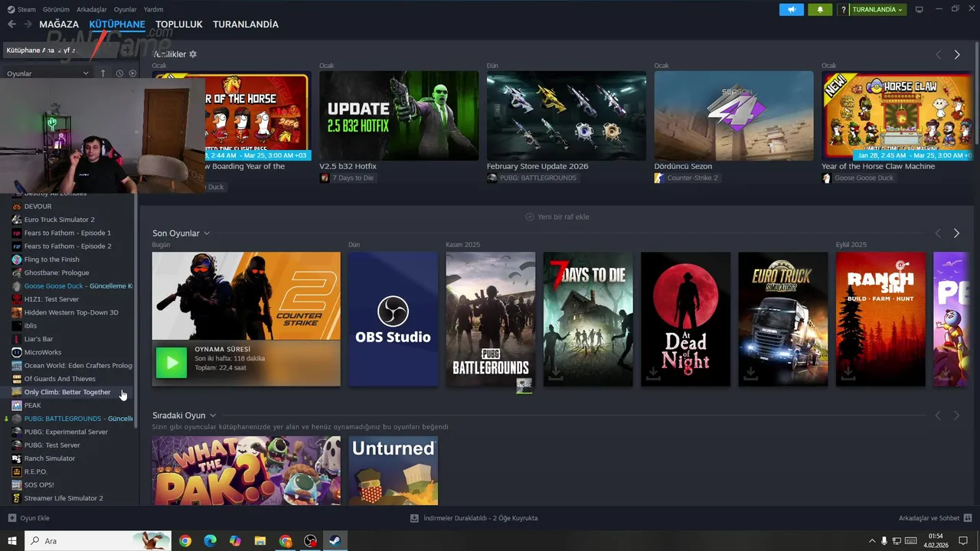
Task: Switch to Big Picture mode monitor icon
Action: coord(920,9)
